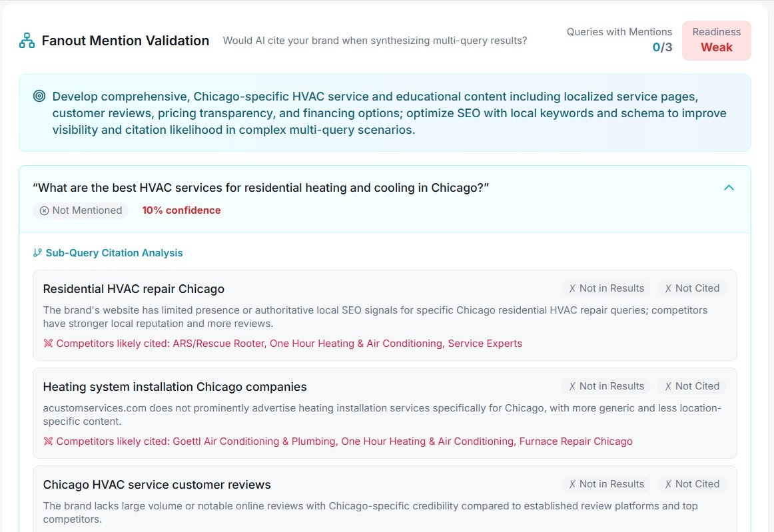Click the Chicago HVAC service customer reviews title
Viewport: 774px width, 532px height.
[157, 485]
